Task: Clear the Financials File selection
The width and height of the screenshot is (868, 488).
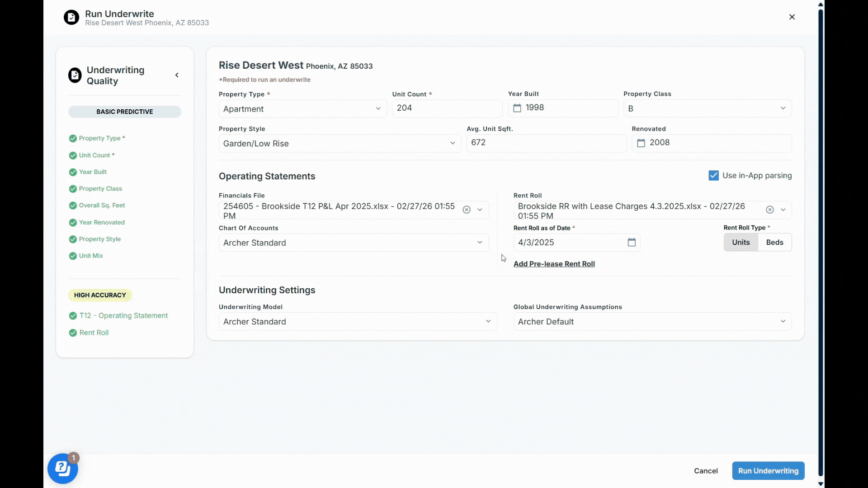Action: tap(467, 210)
